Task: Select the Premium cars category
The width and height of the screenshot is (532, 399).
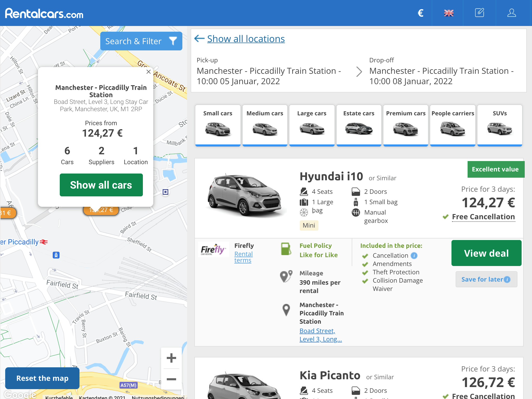Action: [406, 125]
